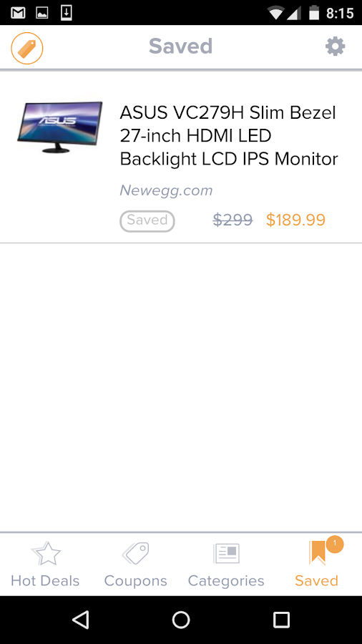The width and height of the screenshot is (362, 644).
Task: Tap the $189.99 sale price
Action: click(x=295, y=220)
